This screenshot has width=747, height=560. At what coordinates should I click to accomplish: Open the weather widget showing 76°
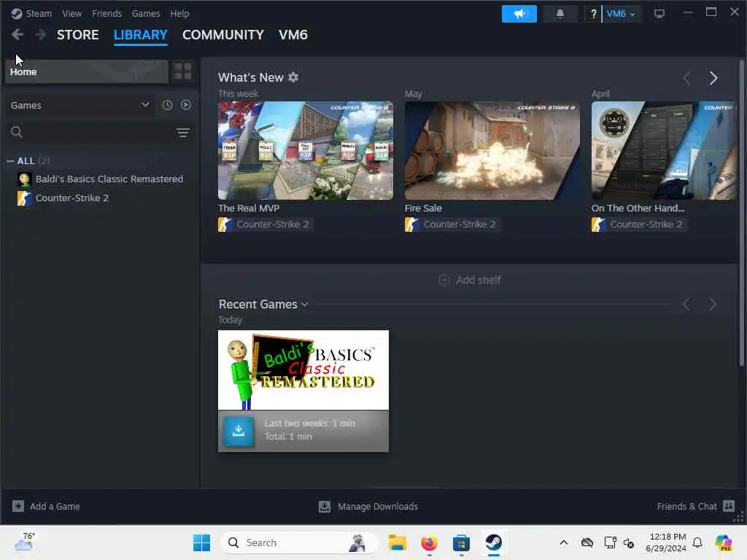pos(24,542)
